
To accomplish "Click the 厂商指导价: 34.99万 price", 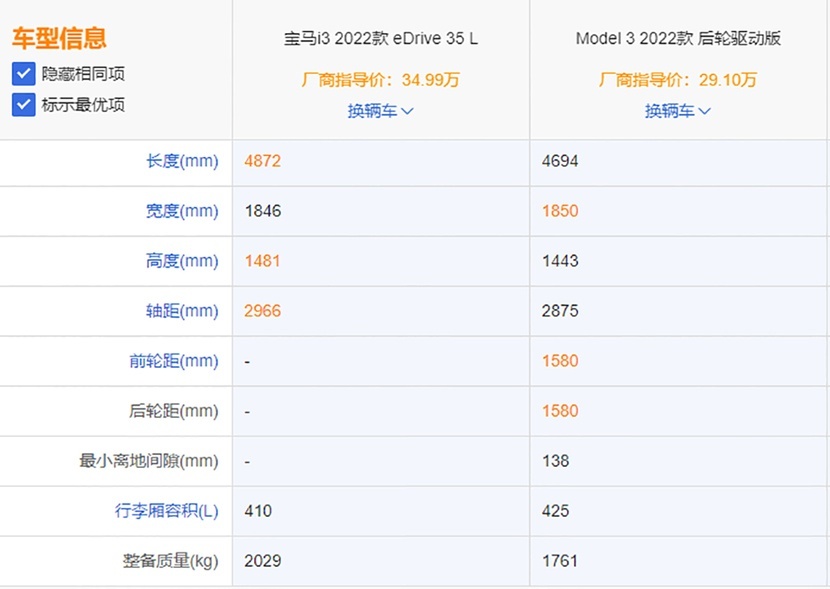I will [381, 80].
